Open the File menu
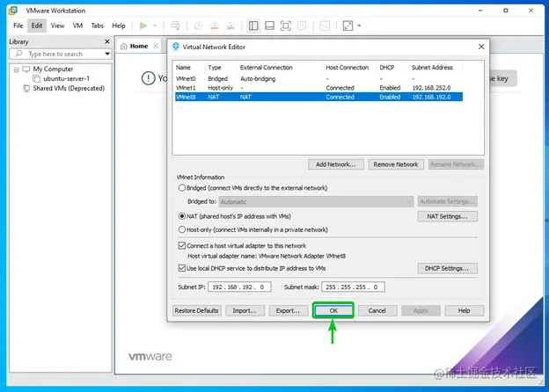Screen dimensions: 549x392 (x=18, y=25)
